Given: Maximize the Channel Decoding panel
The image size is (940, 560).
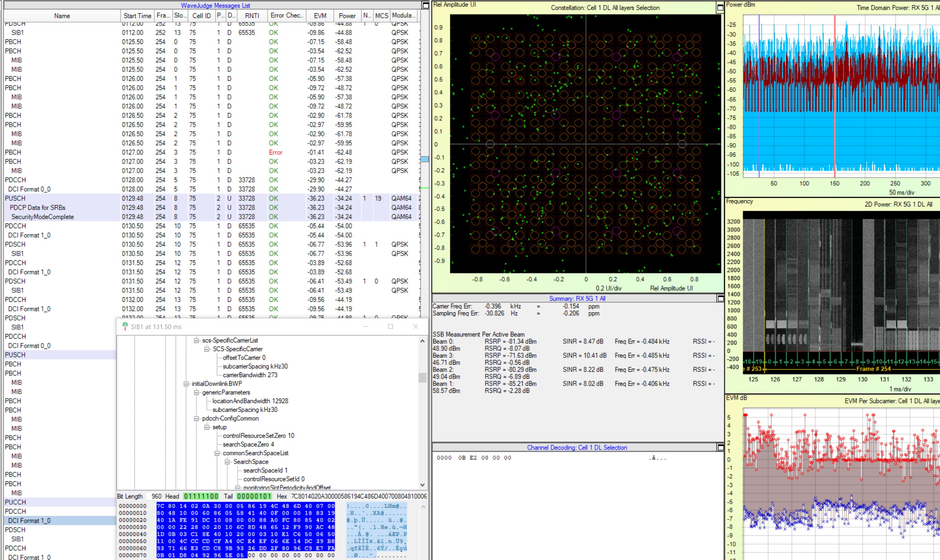Looking at the screenshot, I should (720, 448).
